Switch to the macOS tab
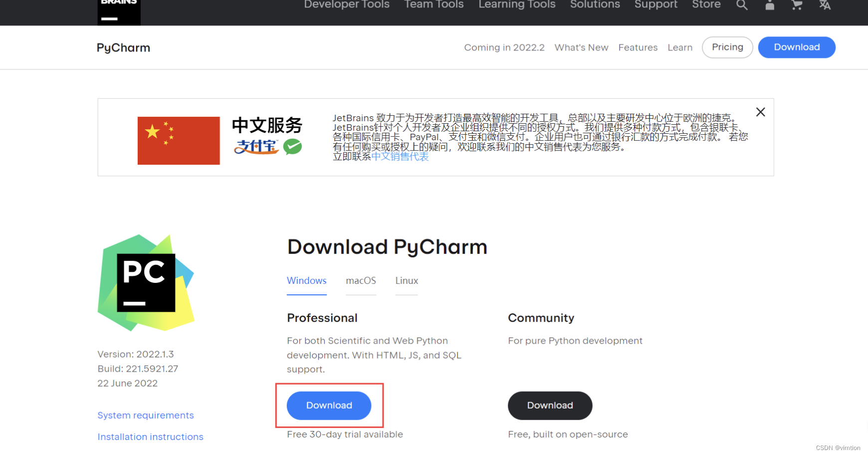This screenshot has width=868, height=455. pyautogui.click(x=361, y=281)
